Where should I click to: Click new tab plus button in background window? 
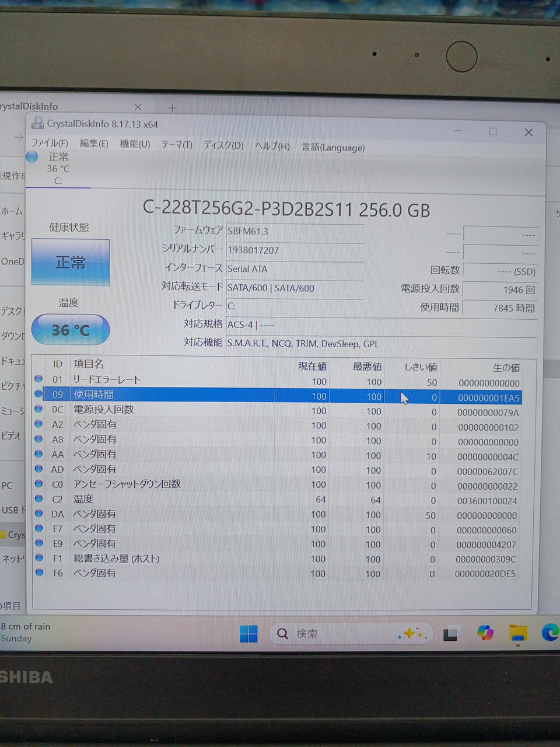coord(172,108)
